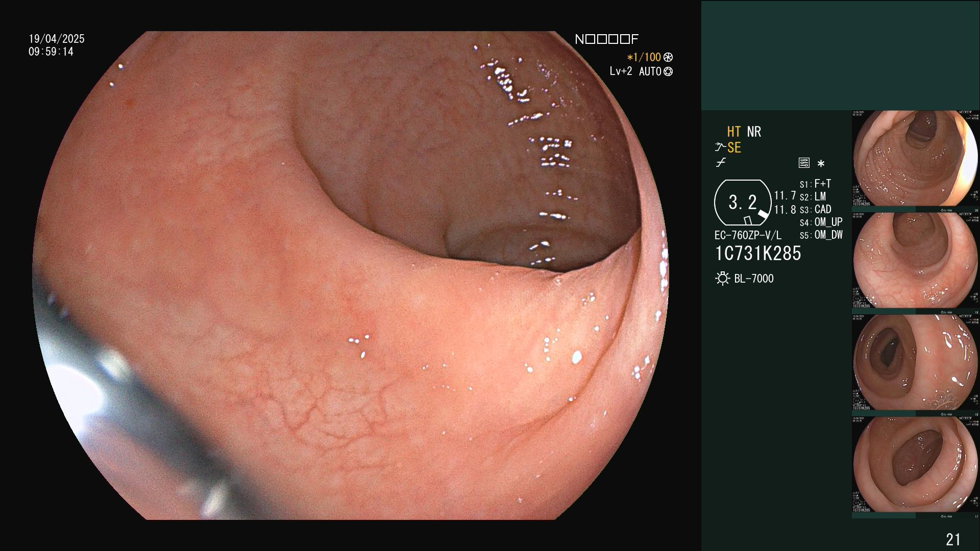The width and height of the screenshot is (980, 551).
Task: Click the serial number 1C731K285
Action: pyautogui.click(x=758, y=253)
